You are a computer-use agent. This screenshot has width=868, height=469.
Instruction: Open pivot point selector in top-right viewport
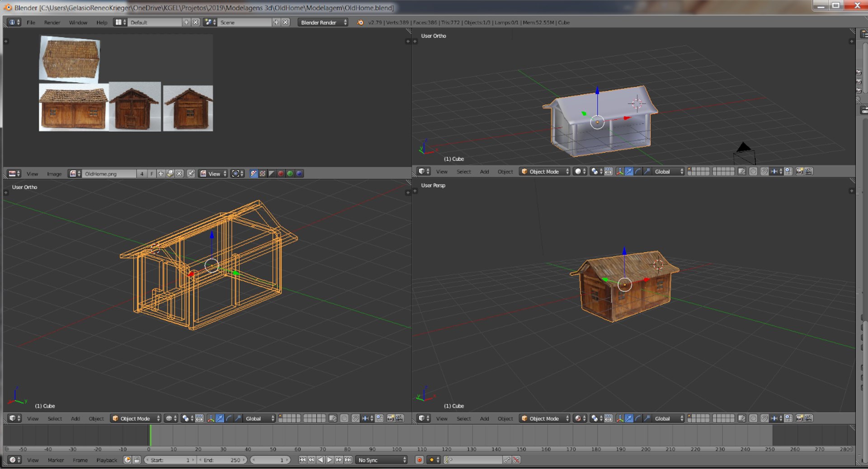click(596, 172)
